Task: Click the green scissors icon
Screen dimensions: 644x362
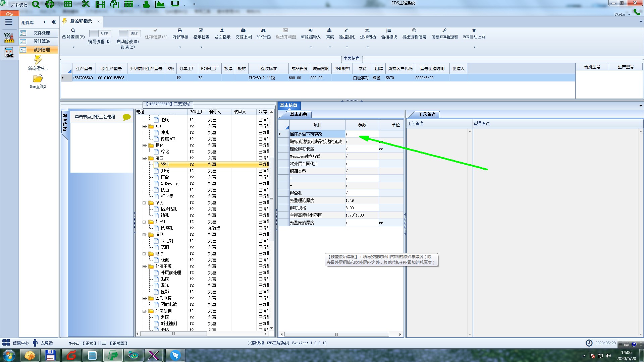Action: pyautogui.click(x=86, y=4)
